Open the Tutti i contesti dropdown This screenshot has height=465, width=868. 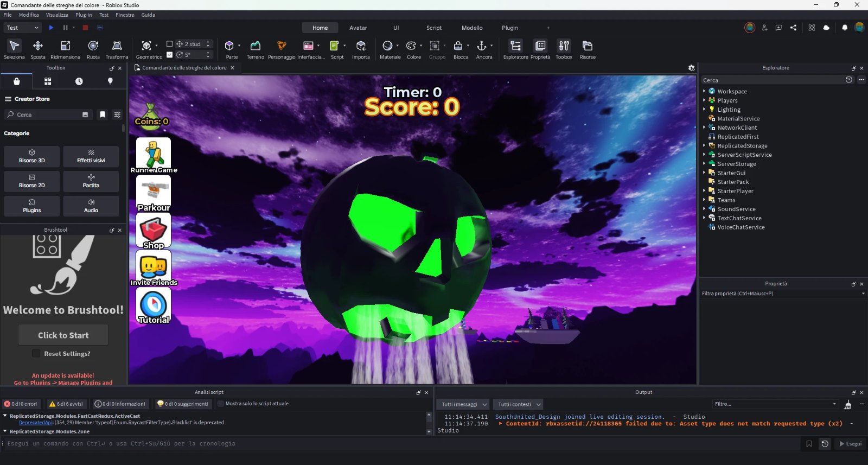(518, 404)
